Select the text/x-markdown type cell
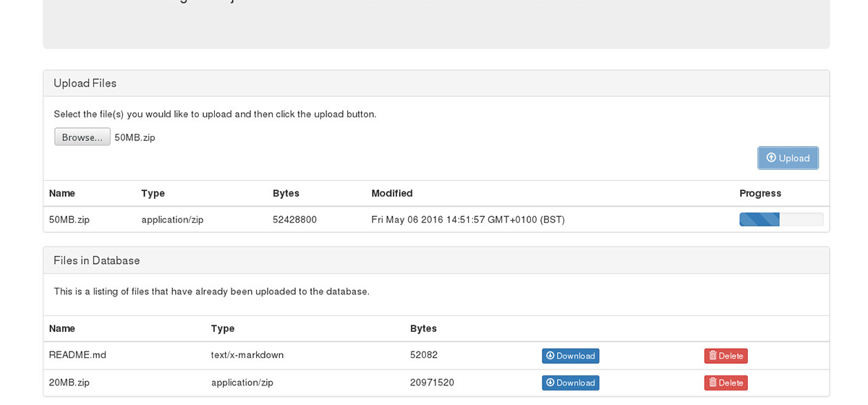The image size is (868, 405). (x=247, y=355)
